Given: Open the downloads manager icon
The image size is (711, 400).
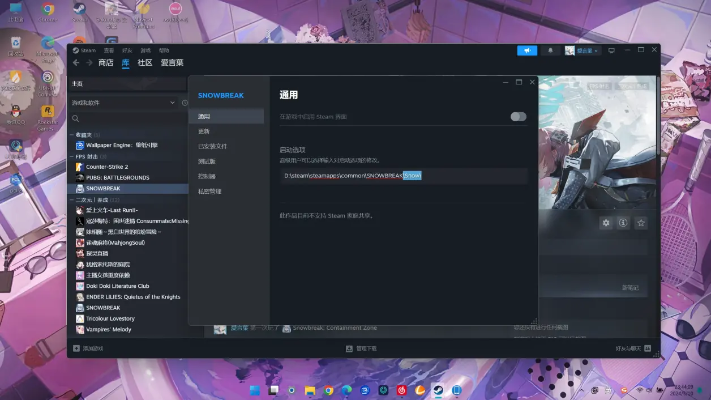Looking at the screenshot, I should pyautogui.click(x=349, y=348).
